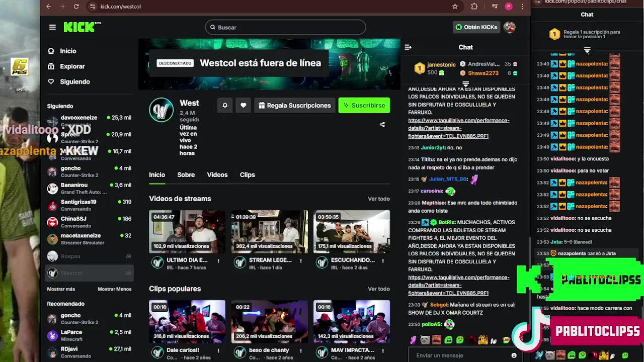Open options menu for beso de chanty clip
This screenshot has width=644, height=362.
(x=301, y=350)
